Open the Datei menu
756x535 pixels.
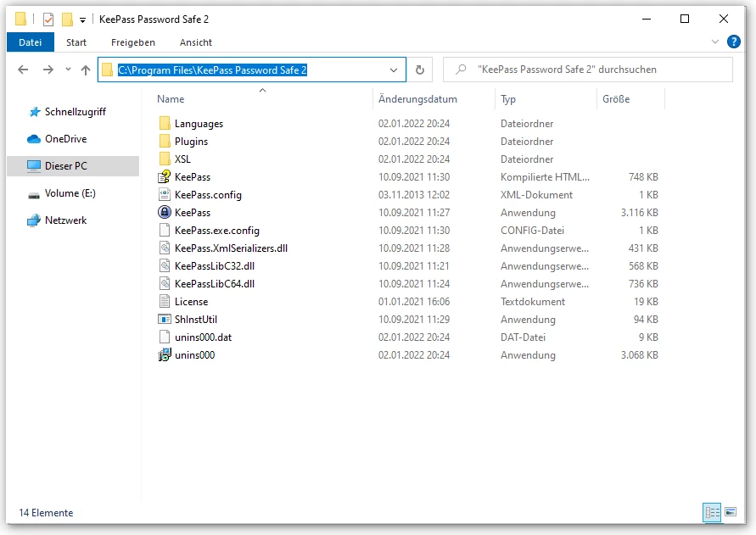pyautogui.click(x=31, y=42)
